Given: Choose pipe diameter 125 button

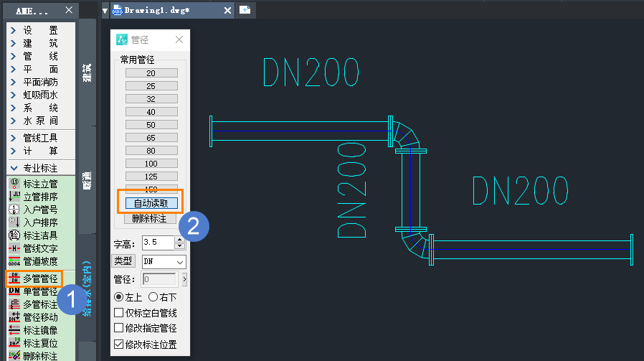Looking at the screenshot, I should pyautogui.click(x=151, y=177).
